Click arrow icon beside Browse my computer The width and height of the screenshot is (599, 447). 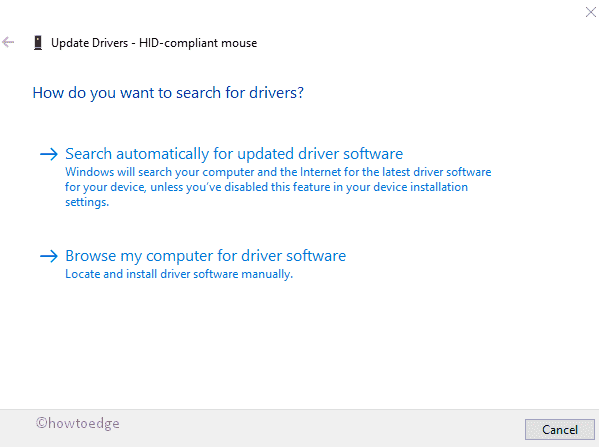[x=49, y=256]
